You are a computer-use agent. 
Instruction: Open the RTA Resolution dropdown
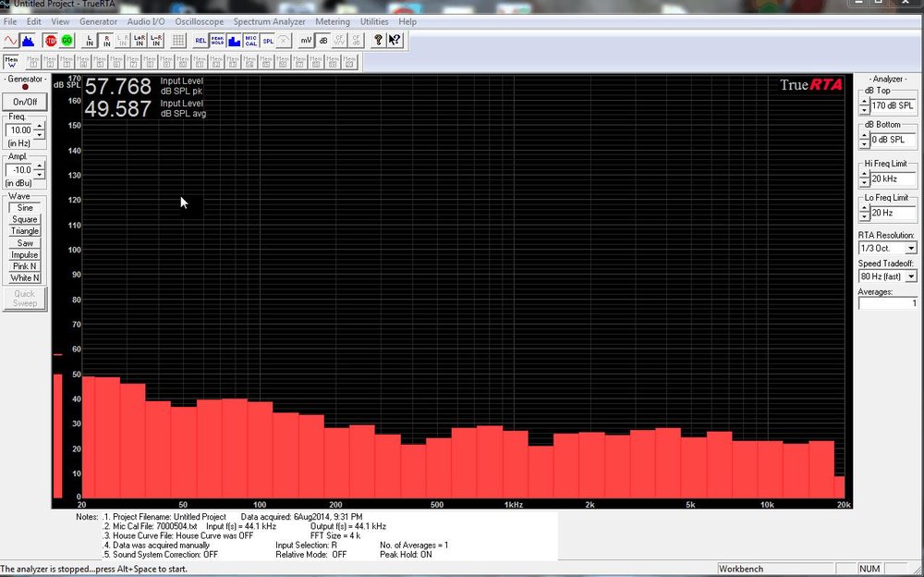tap(911, 249)
